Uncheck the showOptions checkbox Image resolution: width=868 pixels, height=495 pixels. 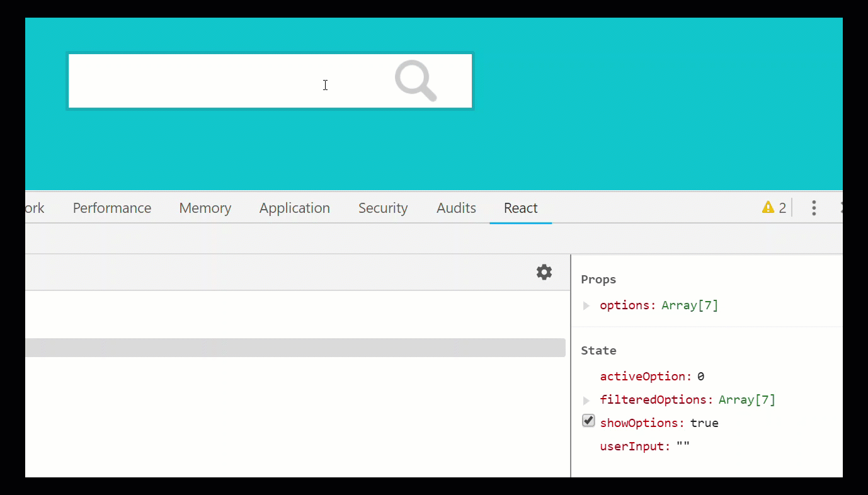588,421
